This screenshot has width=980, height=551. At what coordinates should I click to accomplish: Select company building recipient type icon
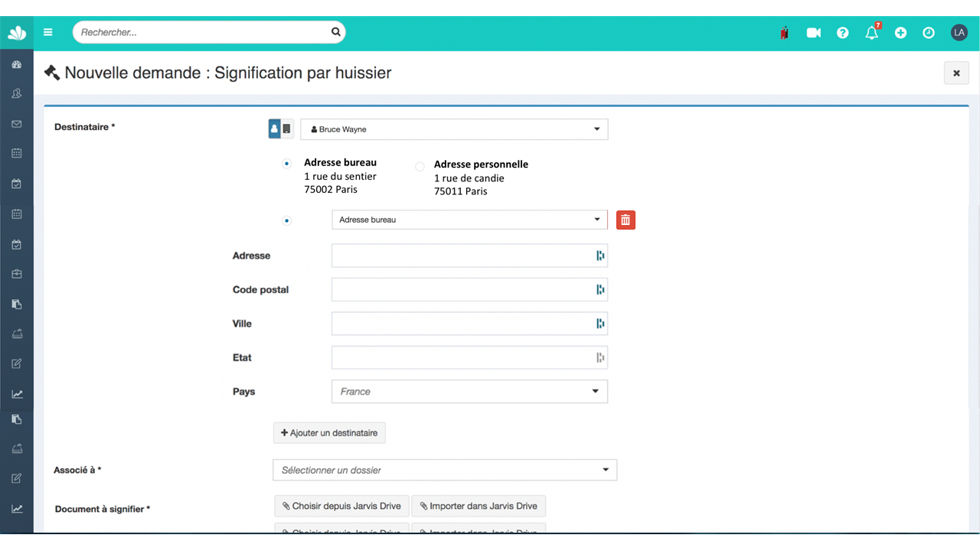click(x=287, y=129)
